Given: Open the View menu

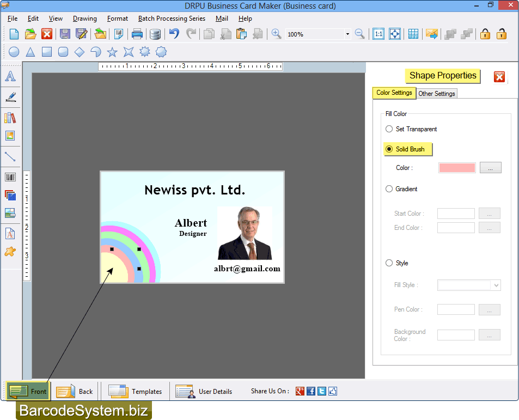Looking at the screenshot, I should [x=56, y=19].
